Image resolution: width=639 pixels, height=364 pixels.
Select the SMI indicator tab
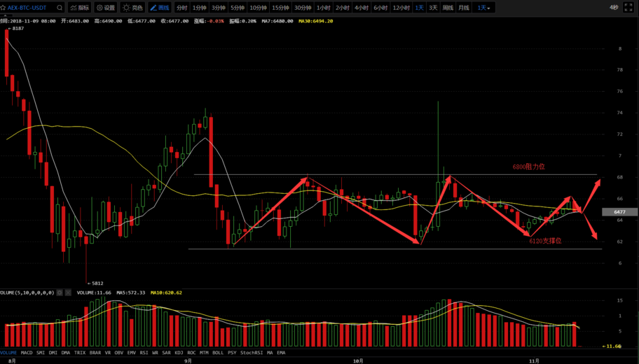[41, 353]
